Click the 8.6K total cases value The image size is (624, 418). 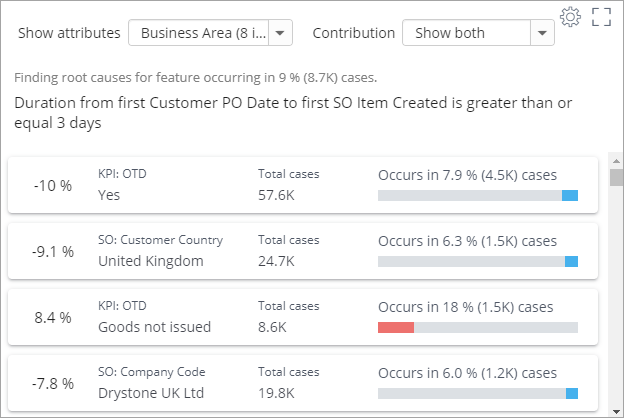click(272, 328)
